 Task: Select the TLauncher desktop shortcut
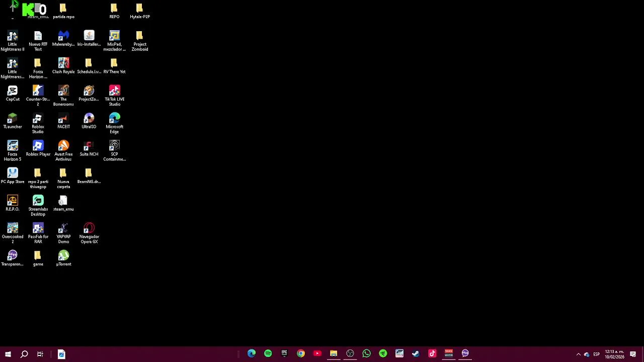click(x=13, y=121)
